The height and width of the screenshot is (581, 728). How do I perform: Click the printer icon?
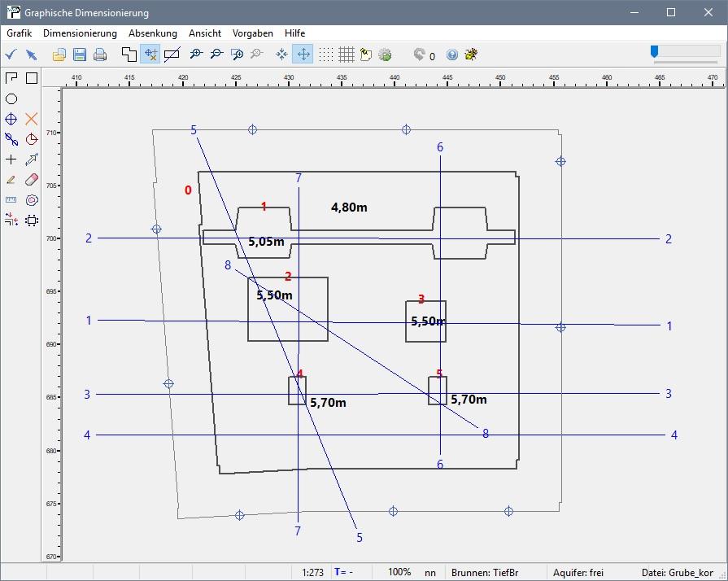coord(100,55)
